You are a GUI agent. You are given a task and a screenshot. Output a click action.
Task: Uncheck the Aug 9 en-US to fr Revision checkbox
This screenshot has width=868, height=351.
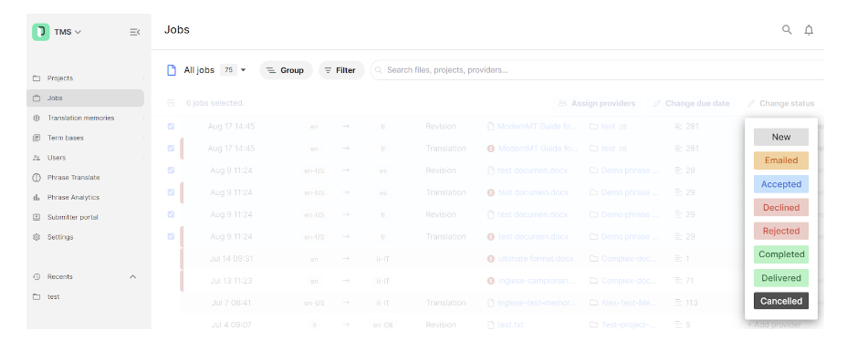(x=171, y=214)
